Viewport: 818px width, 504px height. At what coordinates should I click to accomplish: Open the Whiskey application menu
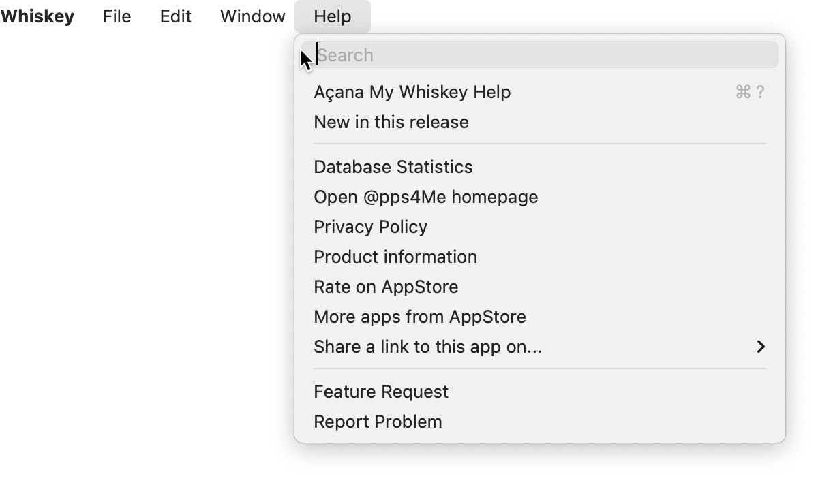pyautogui.click(x=37, y=16)
